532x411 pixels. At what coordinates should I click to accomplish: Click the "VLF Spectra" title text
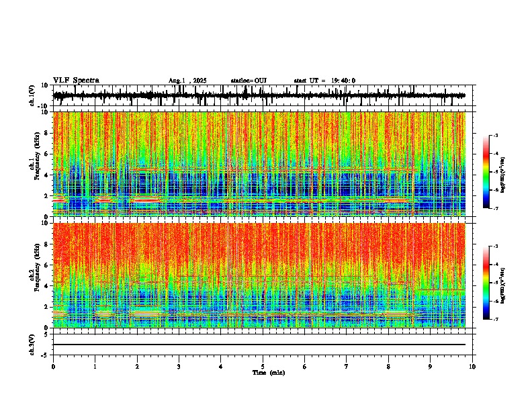pyautogui.click(x=76, y=81)
